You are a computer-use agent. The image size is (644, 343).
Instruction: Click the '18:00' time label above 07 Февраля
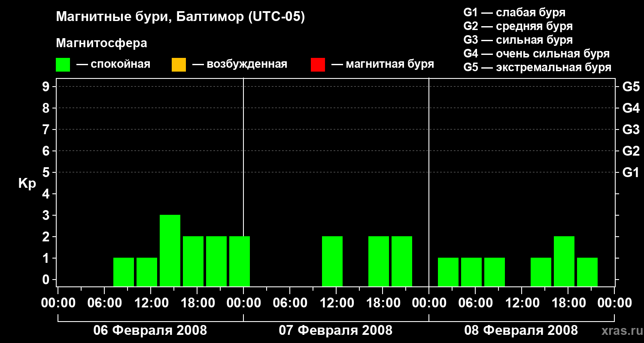[383, 303]
